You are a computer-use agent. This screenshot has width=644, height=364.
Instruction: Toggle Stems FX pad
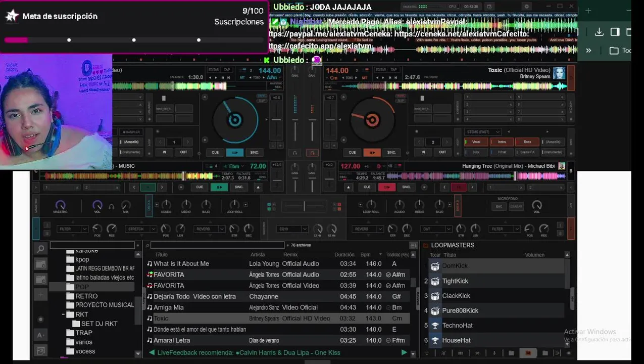[x=527, y=152]
